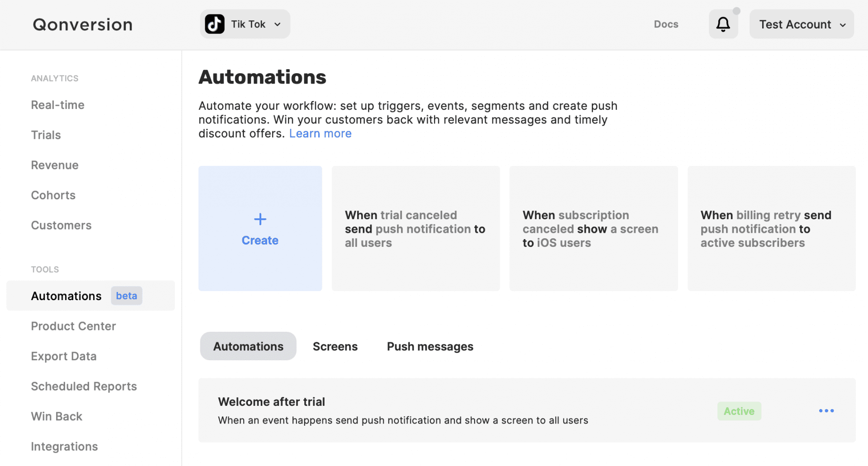Switch to the Screens tab
The image size is (868, 466).
(x=335, y=346)
